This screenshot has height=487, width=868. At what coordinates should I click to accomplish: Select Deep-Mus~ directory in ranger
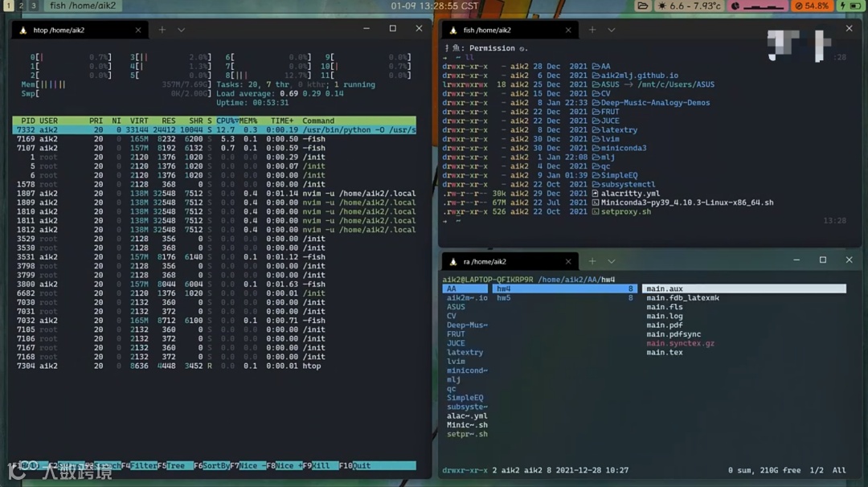pyautogui.click(x=467, y=325)
